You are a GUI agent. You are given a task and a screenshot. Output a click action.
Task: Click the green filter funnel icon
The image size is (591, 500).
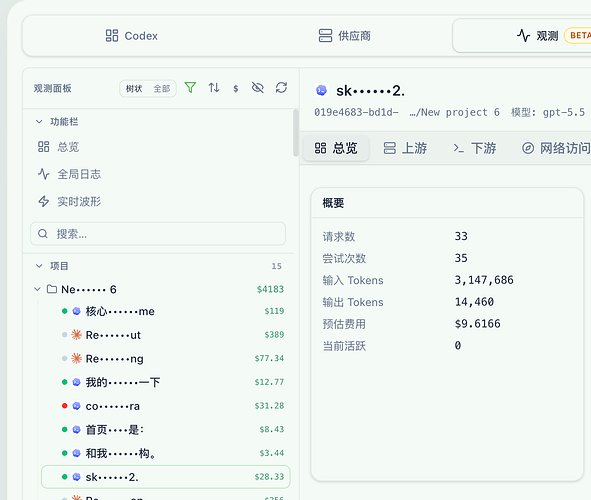[190, 88]
